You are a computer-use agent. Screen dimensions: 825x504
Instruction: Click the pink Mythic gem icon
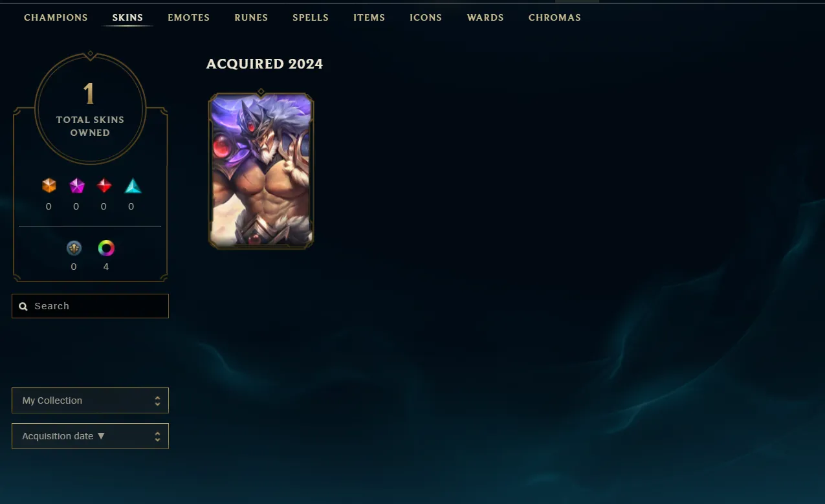[x=77, y=186]
